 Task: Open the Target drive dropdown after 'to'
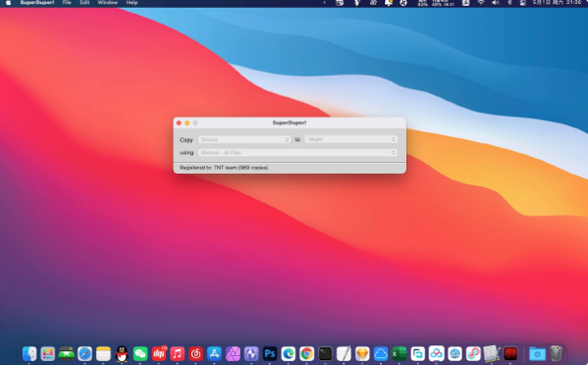[351, 139]
